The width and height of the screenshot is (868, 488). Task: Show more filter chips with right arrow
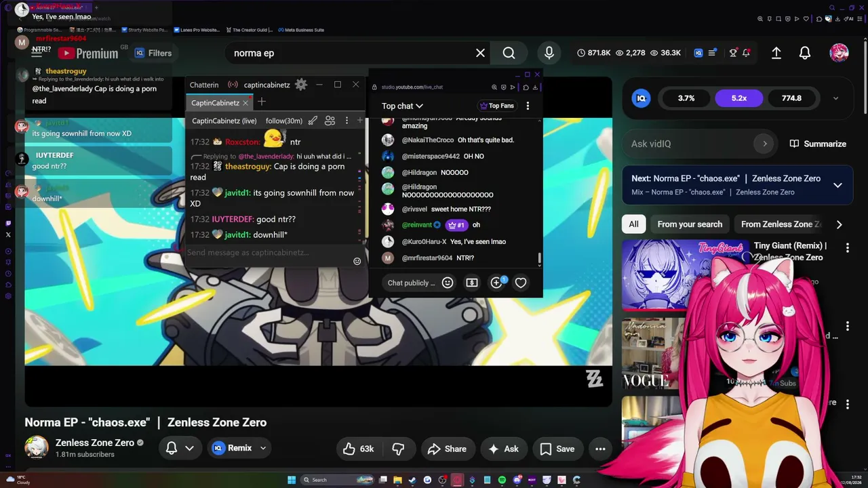point(839,224)
